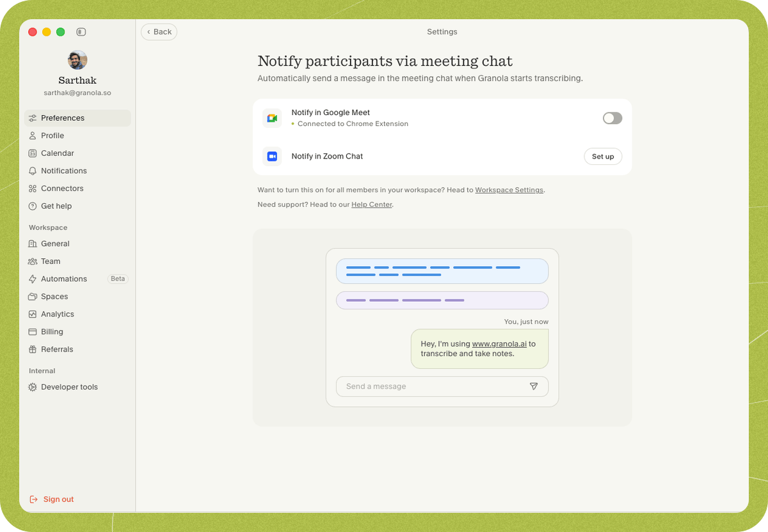Click the Analytics chart icon

pyautogui.click(x=33, y=314)
